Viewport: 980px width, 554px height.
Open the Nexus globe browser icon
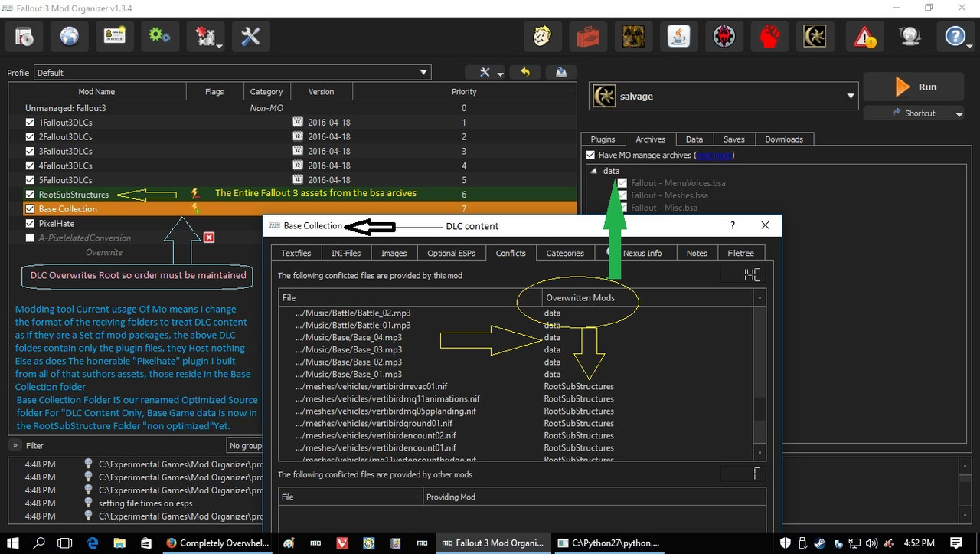coord(70,36)
